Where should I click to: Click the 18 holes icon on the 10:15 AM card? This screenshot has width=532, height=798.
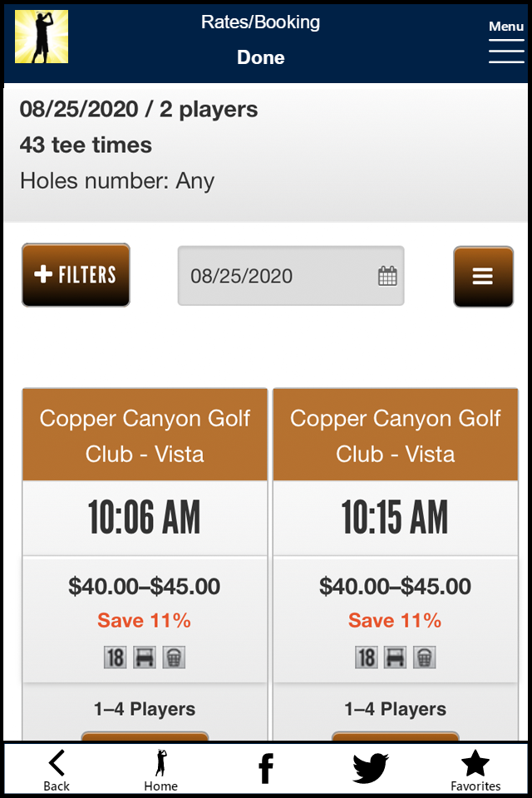pyautogui.click(x=366, y=657)
